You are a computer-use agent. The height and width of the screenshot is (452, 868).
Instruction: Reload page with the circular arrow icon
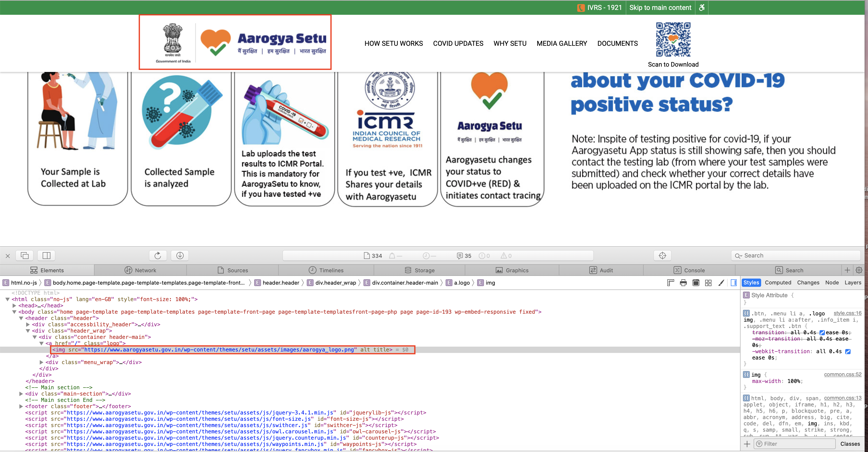point(158,256)
